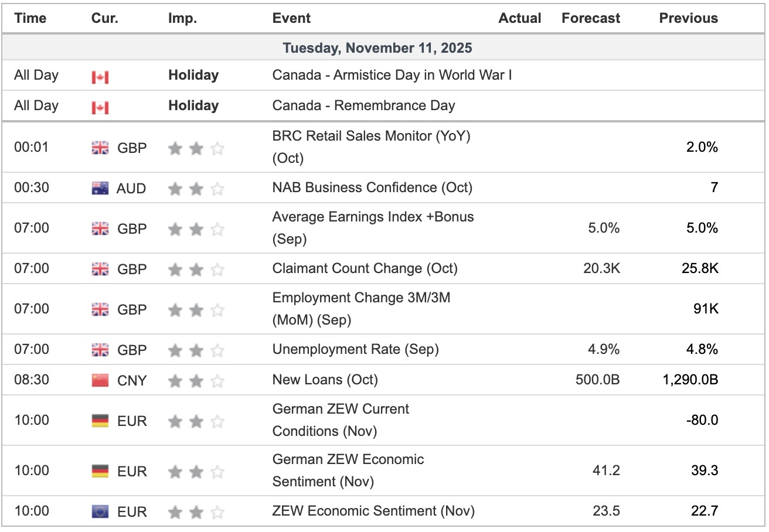Screen dimensions: 769x532
Task: Open the NAB Business Confidence event
Action: [x=372, y=188]
